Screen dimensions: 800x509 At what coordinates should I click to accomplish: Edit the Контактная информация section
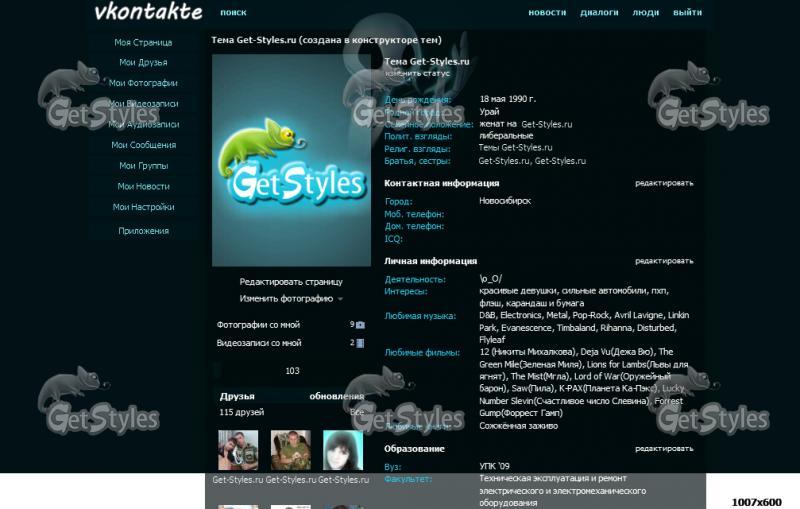pyautogui.click(x=663, y=183)
